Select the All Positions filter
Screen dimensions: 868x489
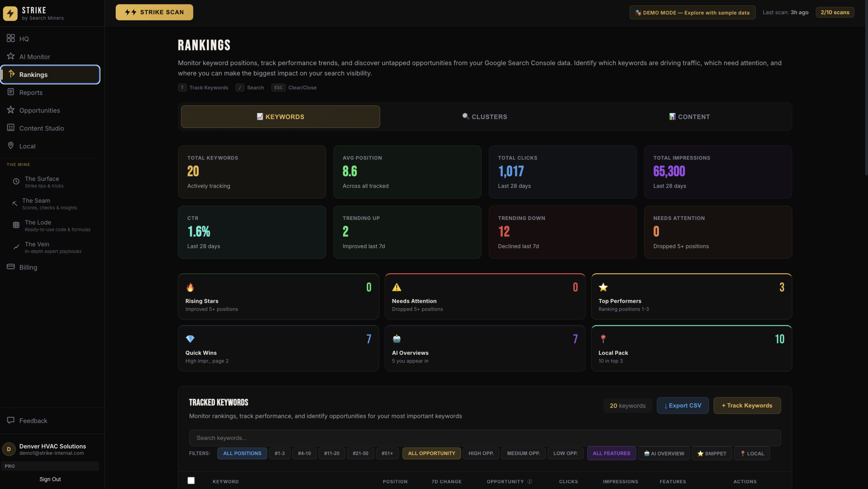[242, 454]
